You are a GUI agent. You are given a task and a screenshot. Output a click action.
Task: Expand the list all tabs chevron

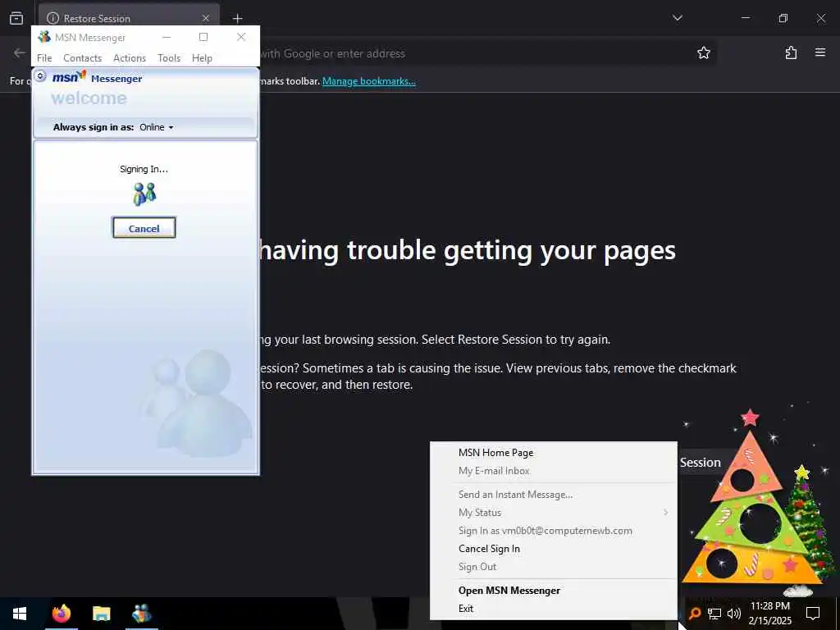(x=678, y=18)
